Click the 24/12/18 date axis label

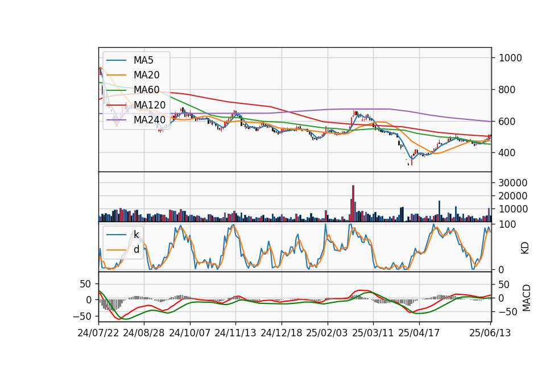pyautogui.click(x=282, y=333)
